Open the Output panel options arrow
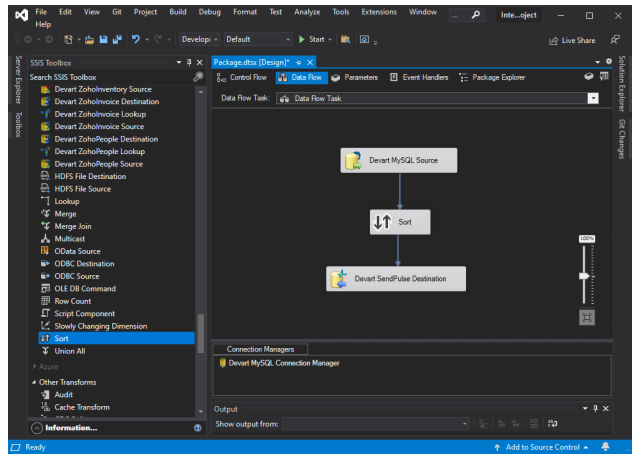 click(585, 409)
